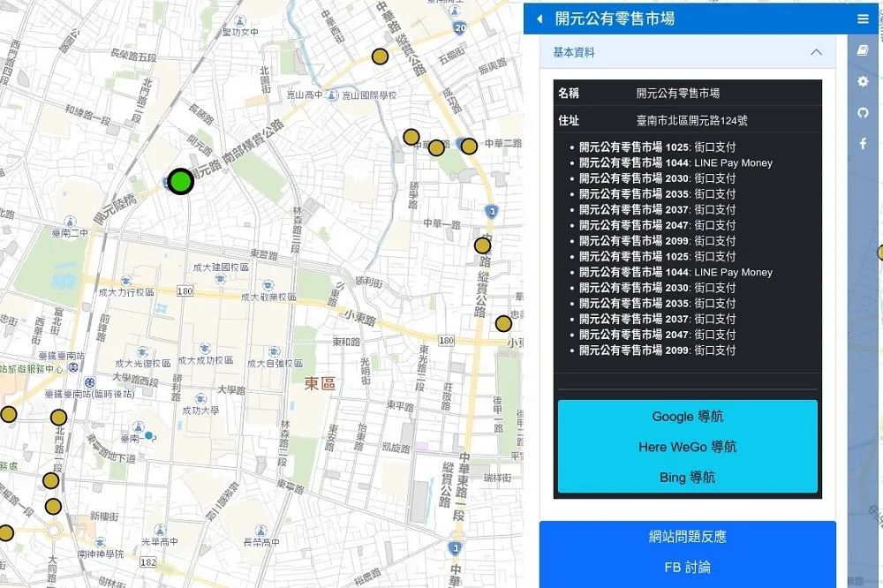This screenshot has width=883, height=588.
Task: Open the book icon in right sidebar
Action: tap(863, 50)
